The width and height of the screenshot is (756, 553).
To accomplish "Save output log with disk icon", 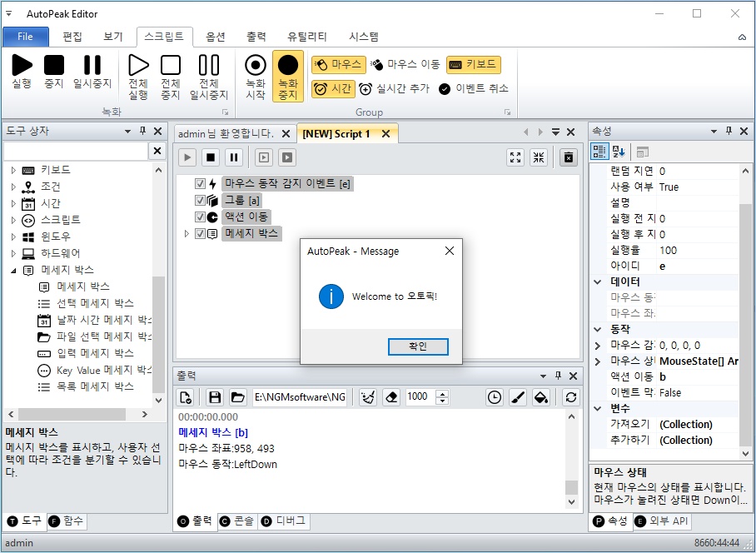I will tap(215, 397).
